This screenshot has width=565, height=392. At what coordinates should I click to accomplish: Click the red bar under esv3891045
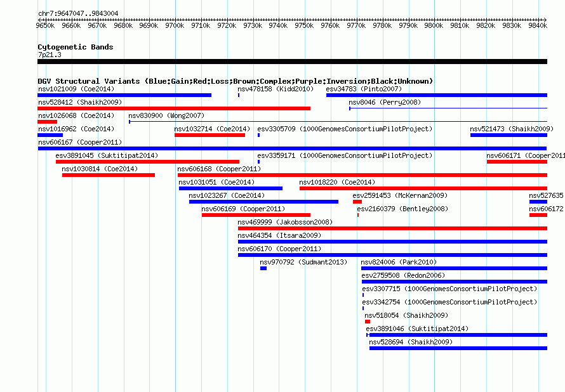click(x=148, y=162)
